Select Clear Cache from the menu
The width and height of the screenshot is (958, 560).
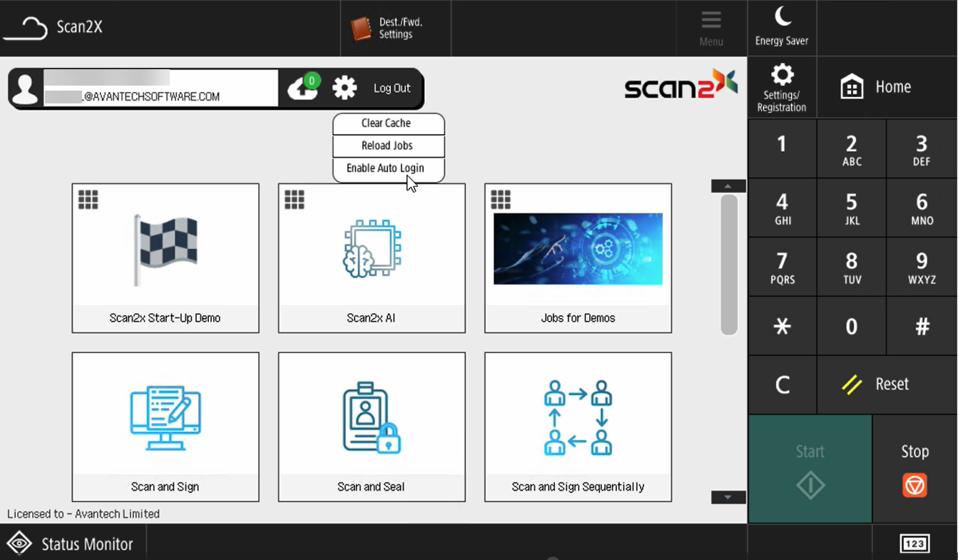(x=387, y=123)
